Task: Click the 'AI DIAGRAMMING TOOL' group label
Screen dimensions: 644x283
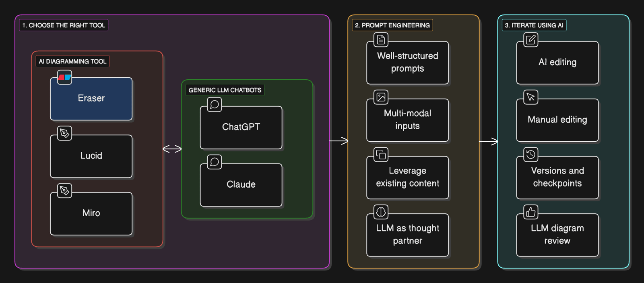Action: [x=72, y=61]
